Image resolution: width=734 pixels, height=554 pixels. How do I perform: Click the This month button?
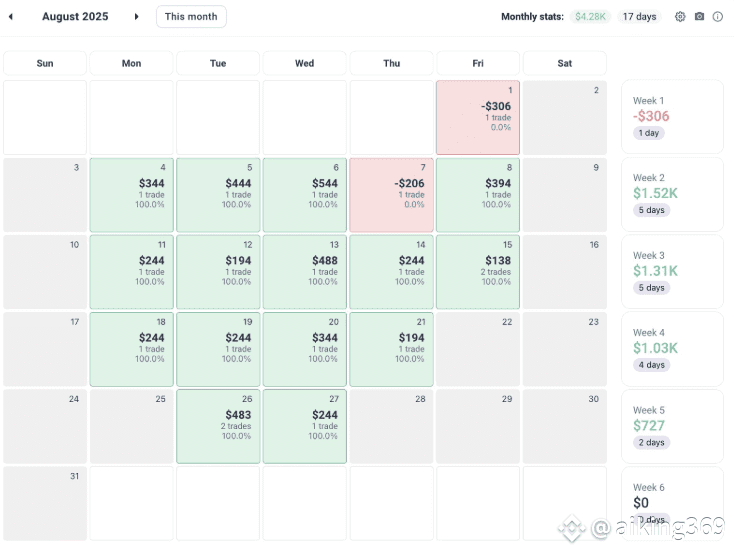[191, 17]
